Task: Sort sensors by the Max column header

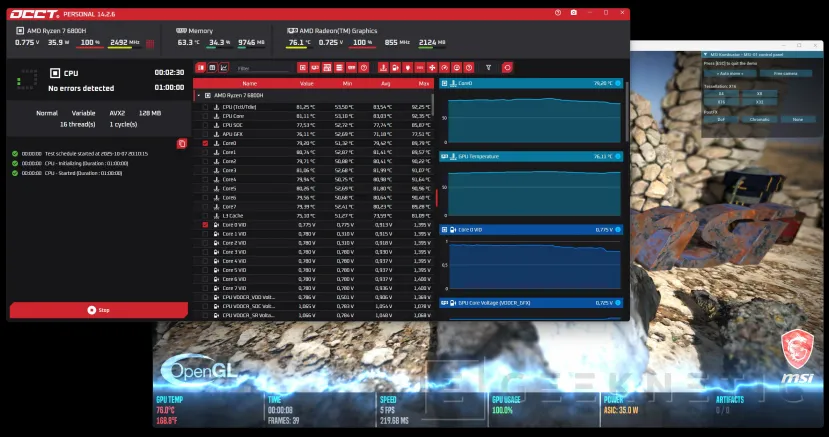Action: [424, 83]
